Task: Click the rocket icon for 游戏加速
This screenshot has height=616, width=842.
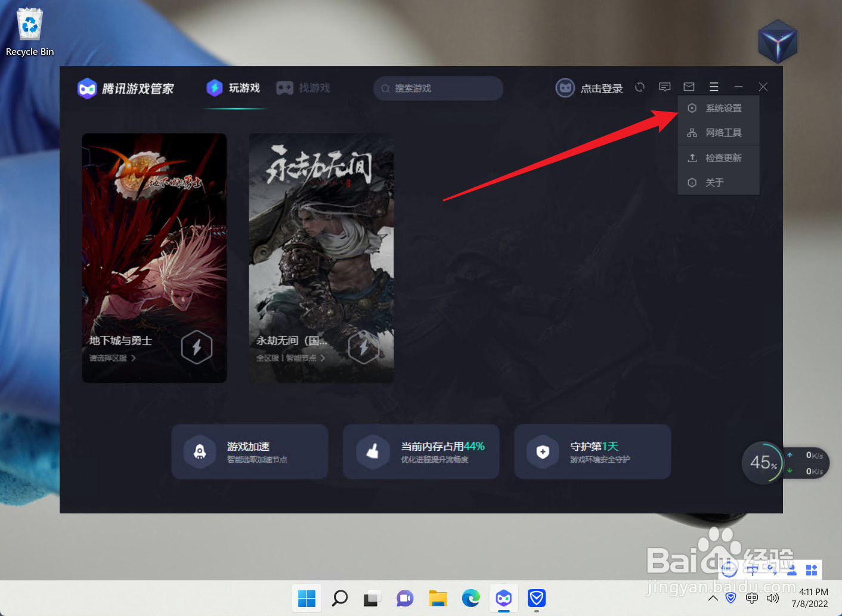Action: pyautogui.click(x=200, y=452)
